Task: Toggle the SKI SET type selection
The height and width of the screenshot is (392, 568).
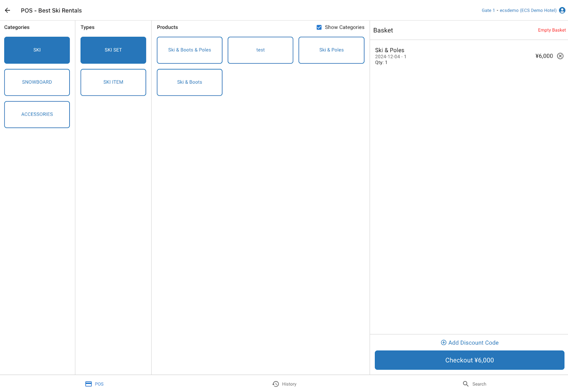Action: click(113, 50)
